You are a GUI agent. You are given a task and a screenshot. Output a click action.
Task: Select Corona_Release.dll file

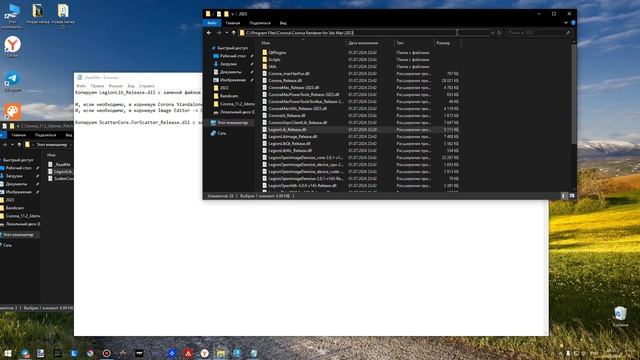(x=285, y=80)
